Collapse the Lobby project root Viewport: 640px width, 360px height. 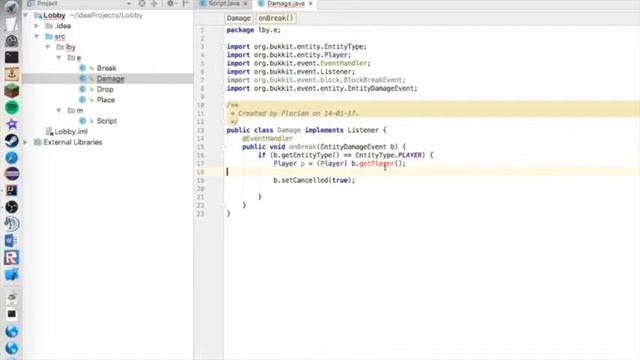(26, 16)
